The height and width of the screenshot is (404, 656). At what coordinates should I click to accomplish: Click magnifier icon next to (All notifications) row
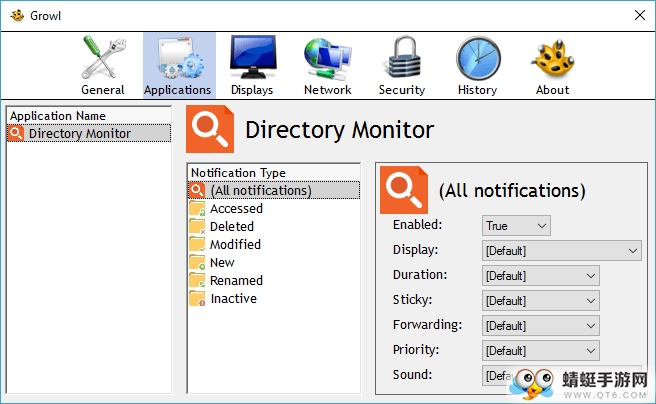pyautogui.click(x=197, y=190)
